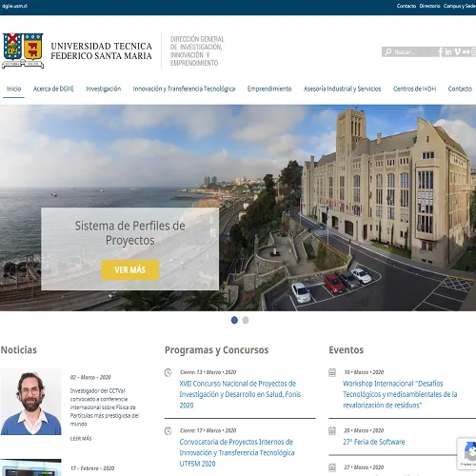This screenshot has height=476, width=476.
Task: Click the dgiie.usm.cl text in top bar
Action: click(14, 6)
